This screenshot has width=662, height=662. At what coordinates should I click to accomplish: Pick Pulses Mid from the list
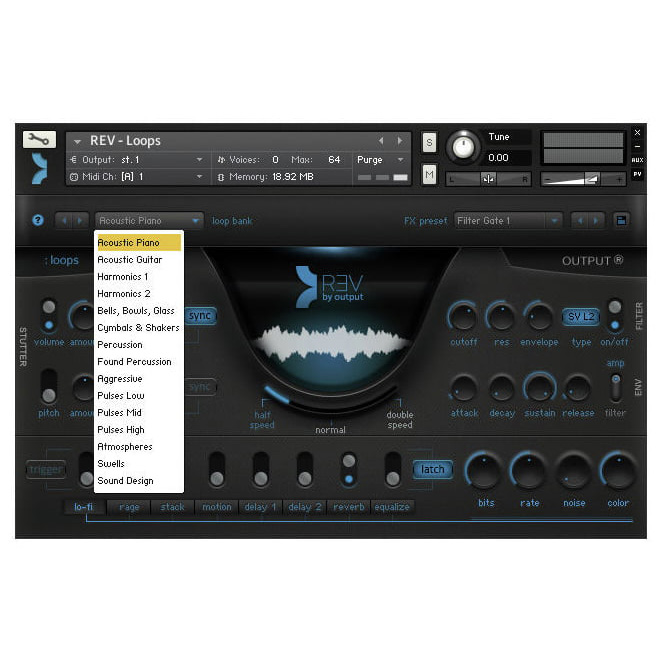(139, 412)
